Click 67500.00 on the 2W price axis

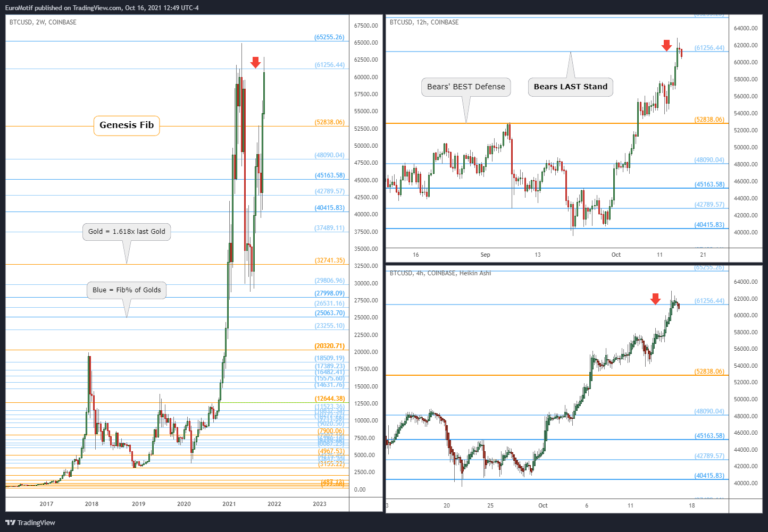pyautogui.click(x=366, y=26)
